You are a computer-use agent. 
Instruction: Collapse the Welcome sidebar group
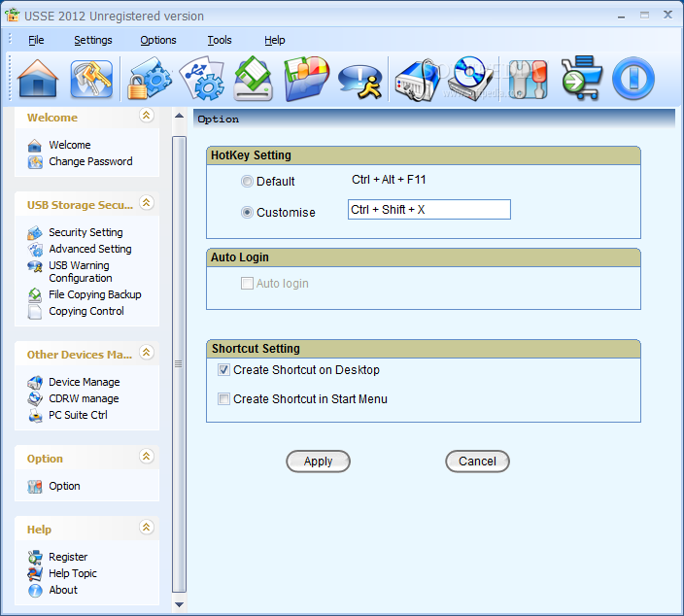(x=146, y=116)
